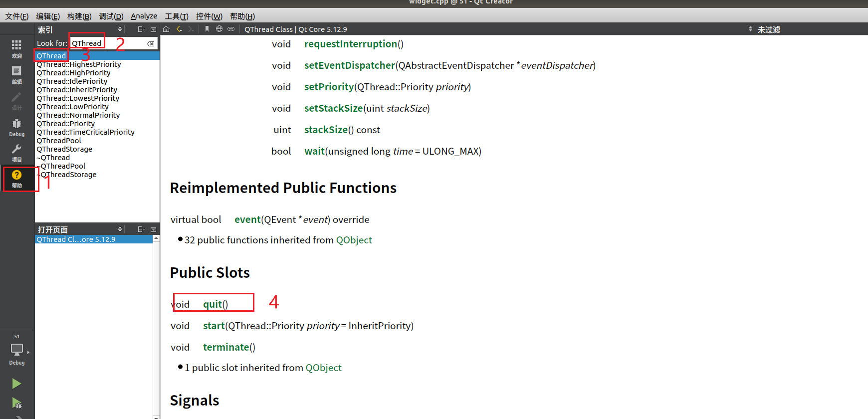Open the 工具(T) menu
Screen dimensions: 868x419
pyautogui.click(x=177, y=16)
